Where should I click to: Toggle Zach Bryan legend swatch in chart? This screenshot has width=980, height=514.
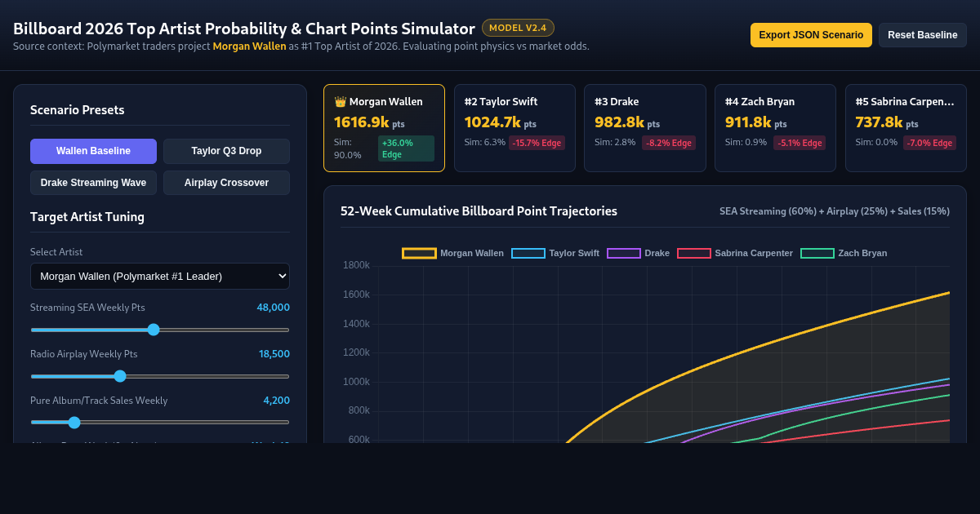pyautogui.click(x=817, y=253)
